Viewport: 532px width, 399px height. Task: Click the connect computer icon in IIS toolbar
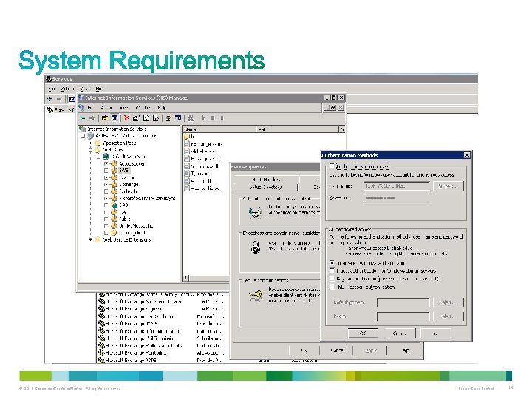click(191, 118)
